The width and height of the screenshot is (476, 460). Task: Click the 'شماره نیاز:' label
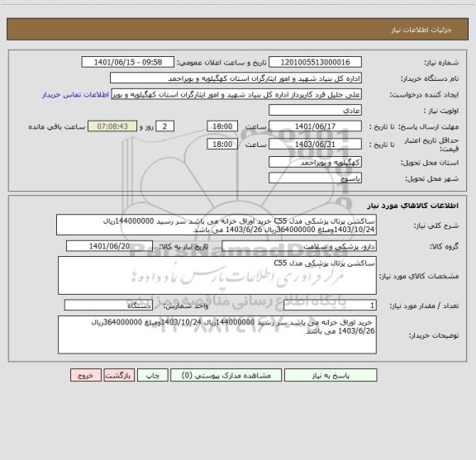click(x=441, y=63)
